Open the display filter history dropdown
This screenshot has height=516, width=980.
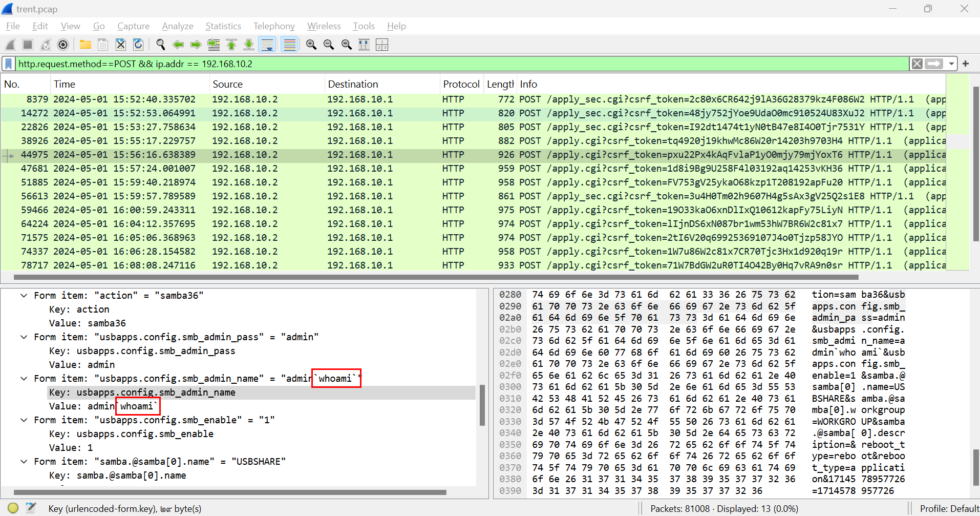point(951,64)
